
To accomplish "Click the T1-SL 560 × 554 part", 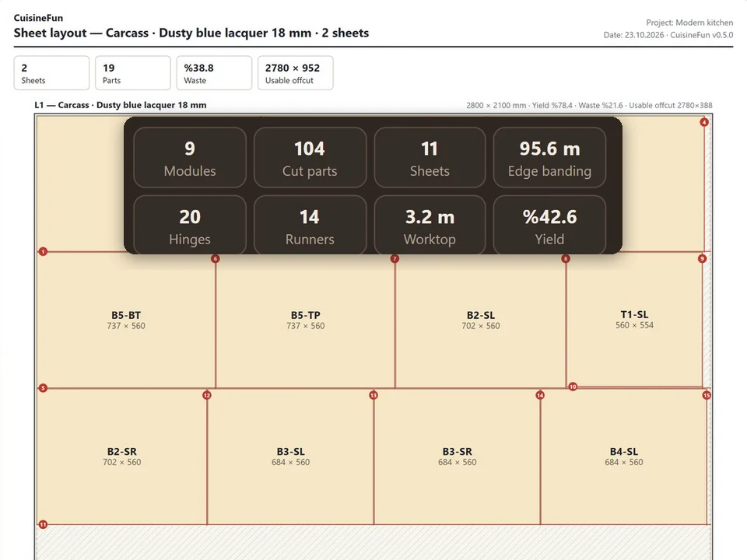I will point(634,320).
